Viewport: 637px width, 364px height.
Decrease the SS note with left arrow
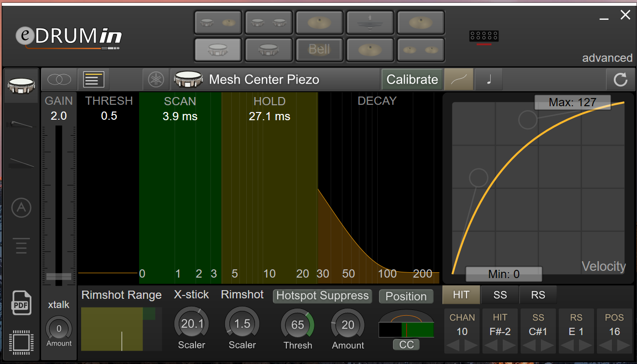[530, 346]
